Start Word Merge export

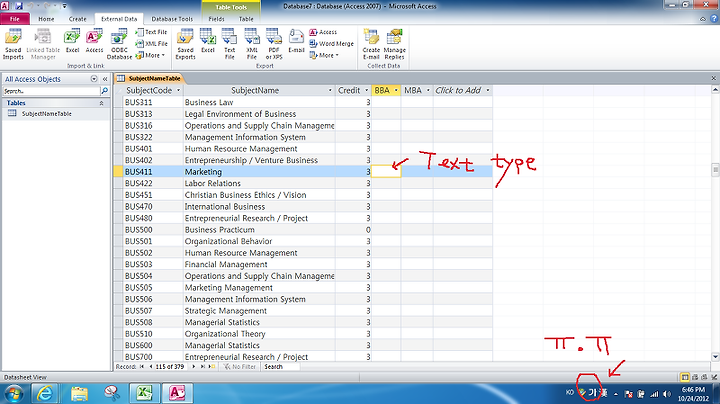coord(332,44)
